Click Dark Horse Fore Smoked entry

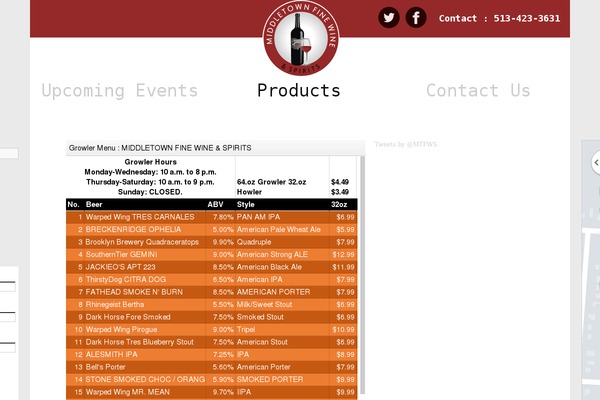pos(128,317)
